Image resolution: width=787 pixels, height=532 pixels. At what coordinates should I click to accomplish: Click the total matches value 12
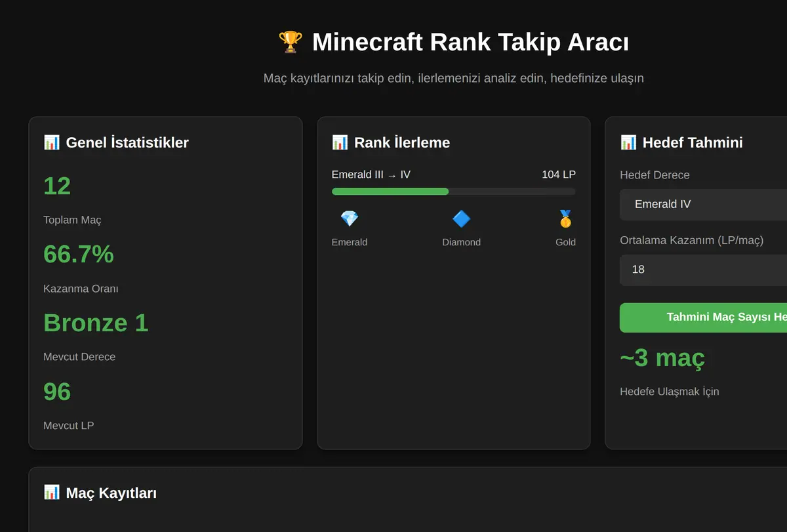click(x=57, y=186)
